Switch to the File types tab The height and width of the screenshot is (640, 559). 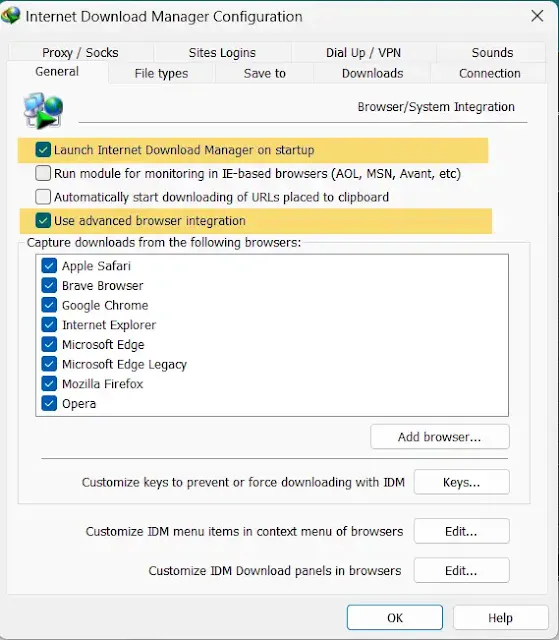point(161,73)
